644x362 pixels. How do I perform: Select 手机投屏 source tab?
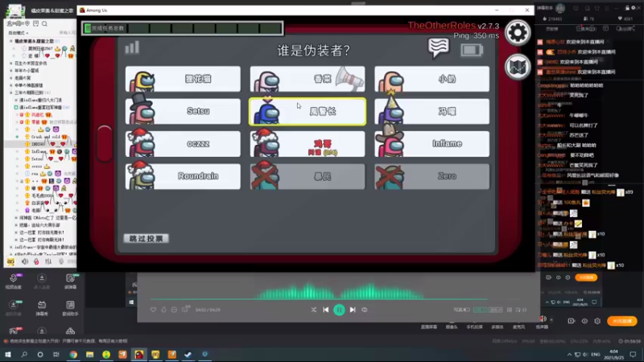(474, 327)
